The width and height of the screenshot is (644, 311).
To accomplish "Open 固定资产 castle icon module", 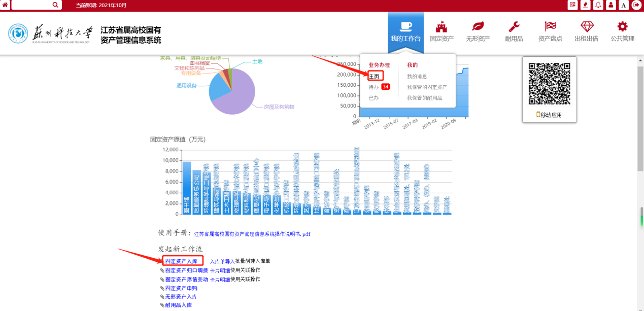I will (x=442, y=31).
